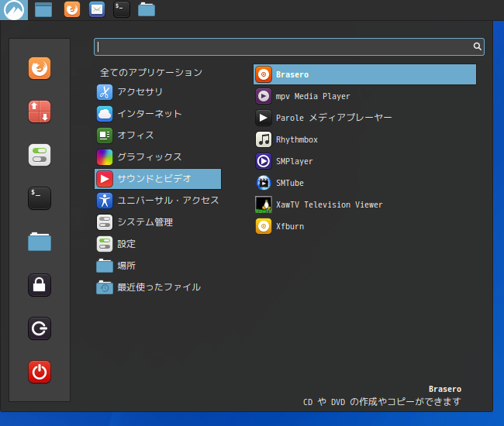Launch Xfburn
Screen dimensions: 504x426
pos(365,226)
